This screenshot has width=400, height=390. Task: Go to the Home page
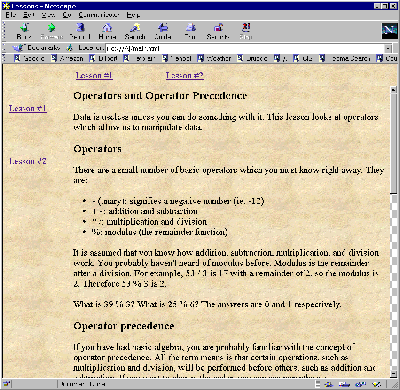pos(107,31)
